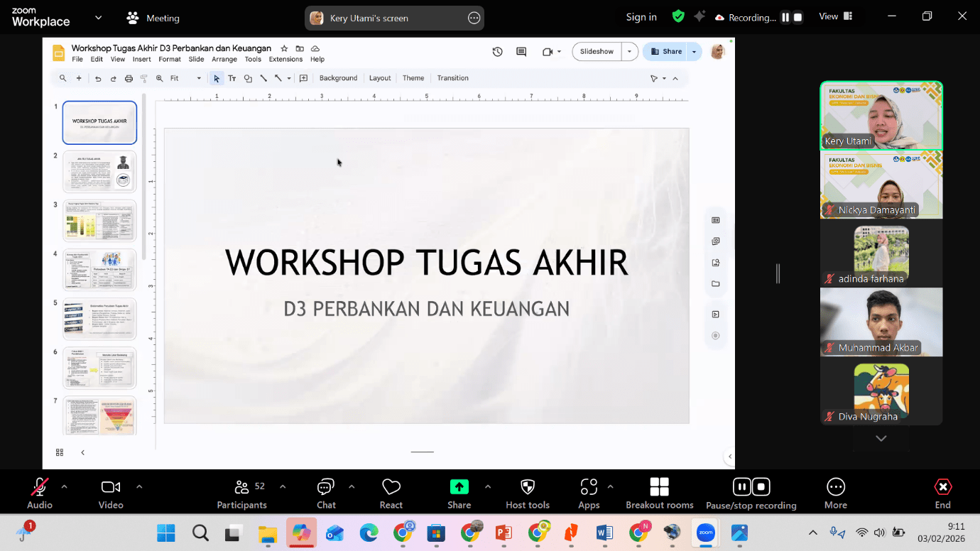
Task: Click the green encryption shield icon
Action: 678,17
